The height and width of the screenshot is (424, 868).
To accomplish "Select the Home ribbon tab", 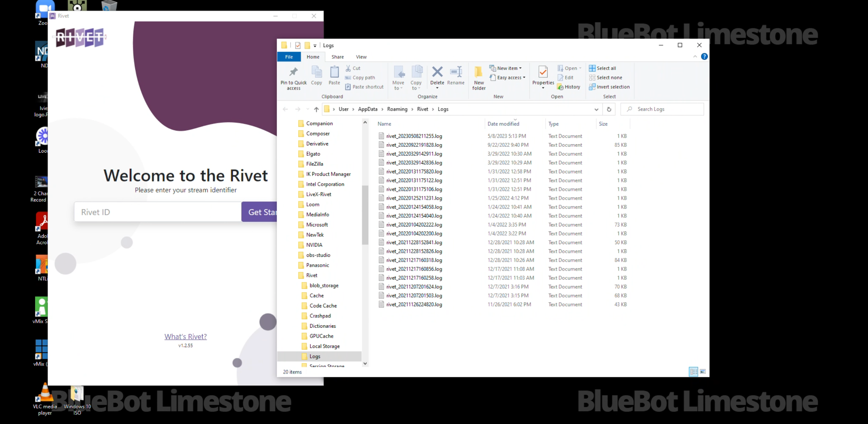I will coord(313,57).
